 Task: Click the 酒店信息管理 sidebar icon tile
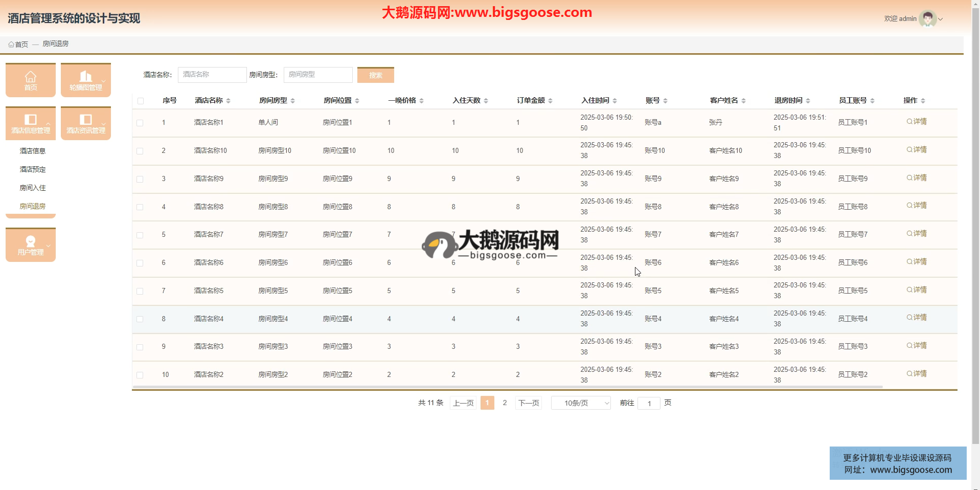31,123
